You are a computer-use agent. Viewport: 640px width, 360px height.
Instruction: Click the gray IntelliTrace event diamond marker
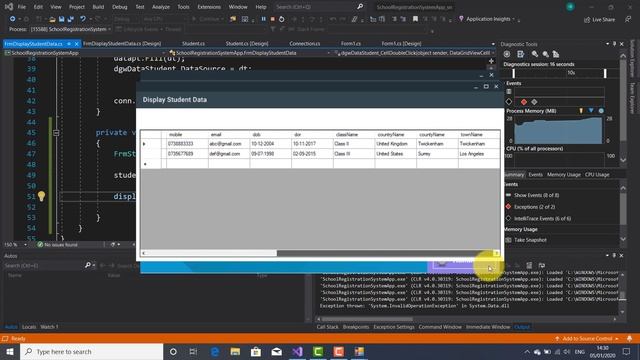point(534,102)
